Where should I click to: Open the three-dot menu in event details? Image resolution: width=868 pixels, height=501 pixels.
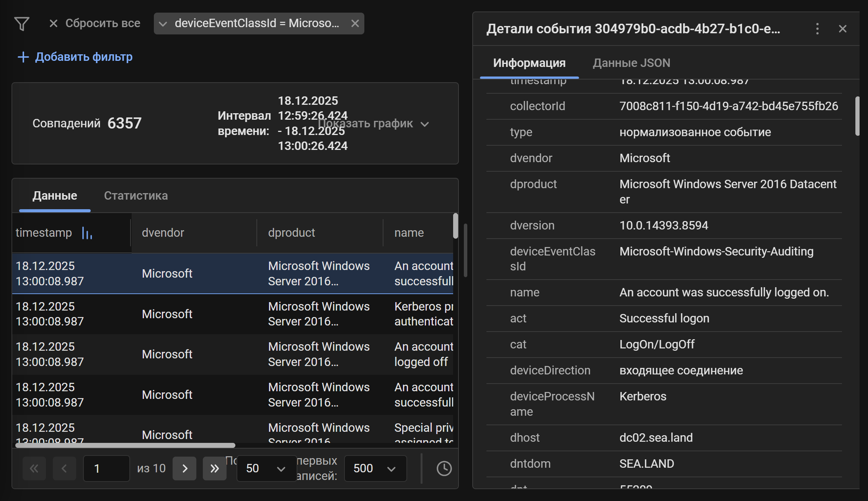[x=817, y=29]
